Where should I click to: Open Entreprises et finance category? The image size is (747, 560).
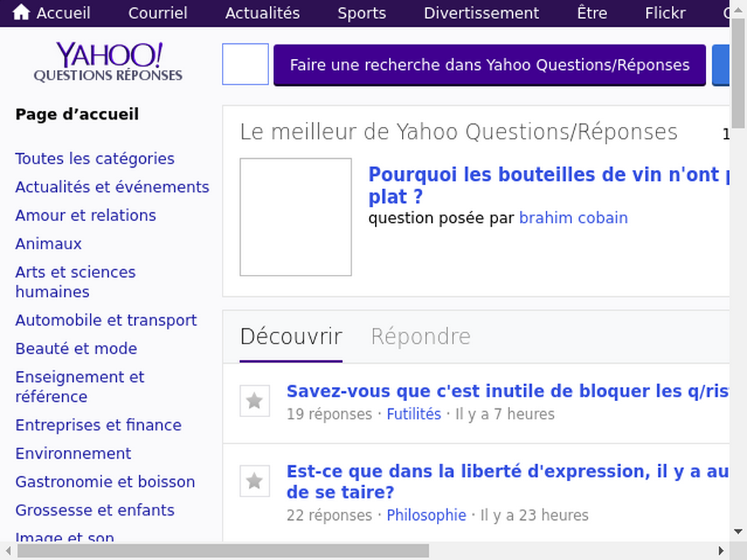[98, 425]
